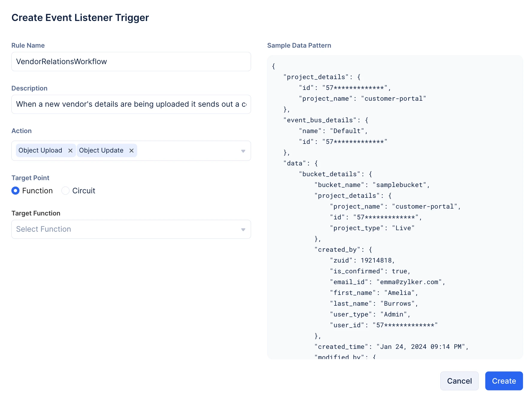Click the "bucket_name": "samplebucket" line

click(372, 185)
